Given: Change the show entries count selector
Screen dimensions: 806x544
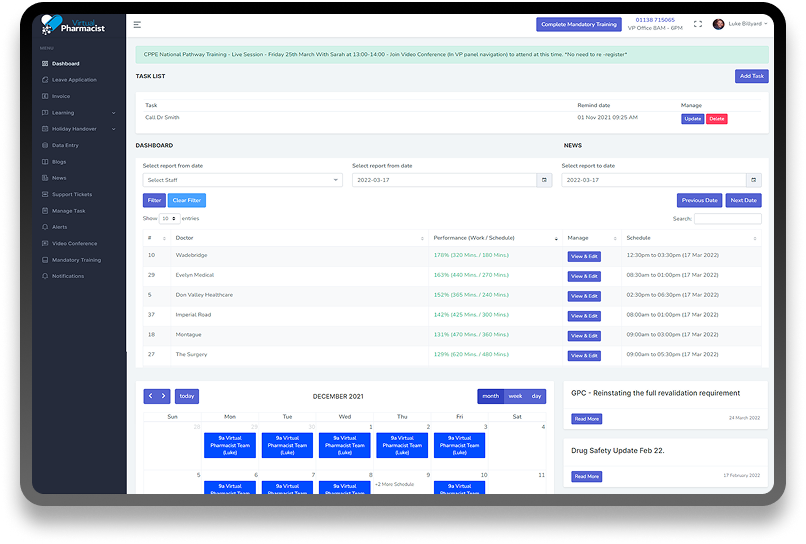Looking at the screenshot, I should [x=169, y=219].
